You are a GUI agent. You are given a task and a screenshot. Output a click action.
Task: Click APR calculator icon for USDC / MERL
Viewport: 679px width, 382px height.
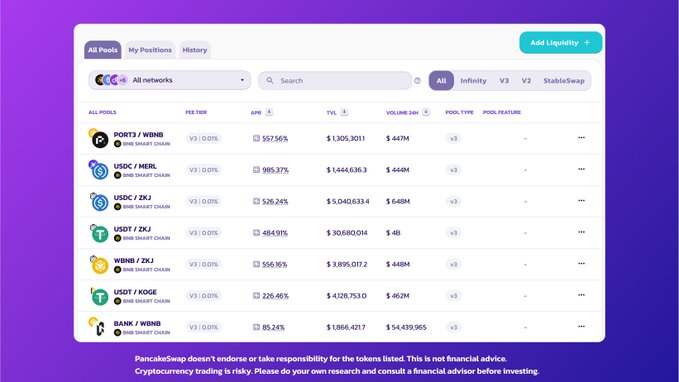click(x=256, y=170)
